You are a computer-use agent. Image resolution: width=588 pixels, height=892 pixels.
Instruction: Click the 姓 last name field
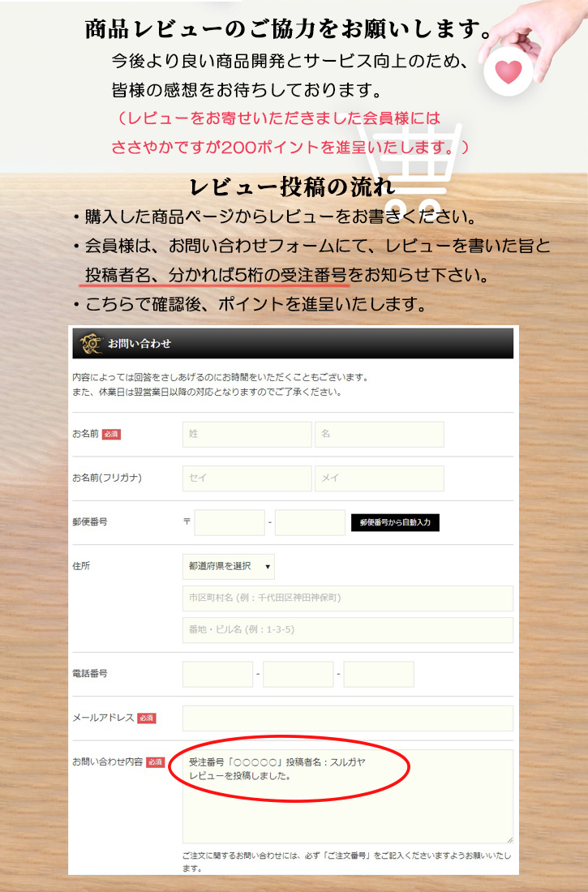(x=247, y=435)
